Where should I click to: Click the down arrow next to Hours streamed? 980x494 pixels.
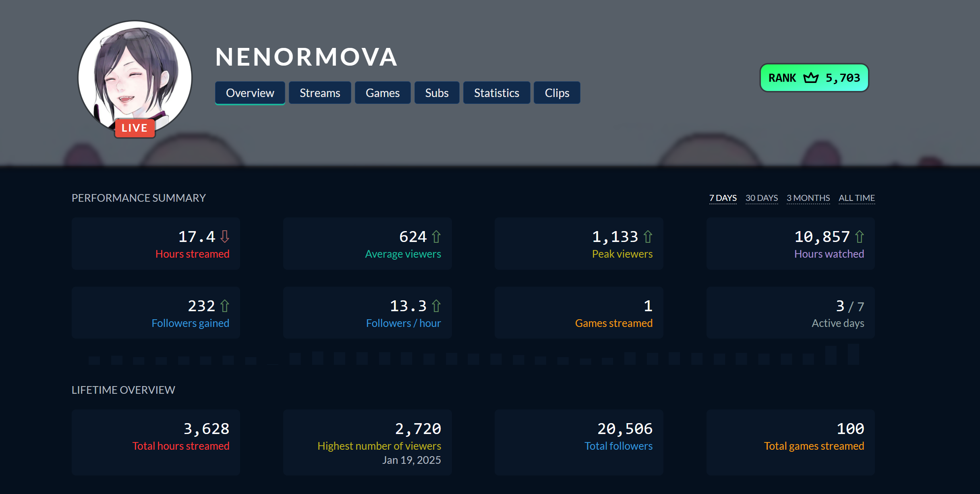pyautogui.click(x=225, y=237)
